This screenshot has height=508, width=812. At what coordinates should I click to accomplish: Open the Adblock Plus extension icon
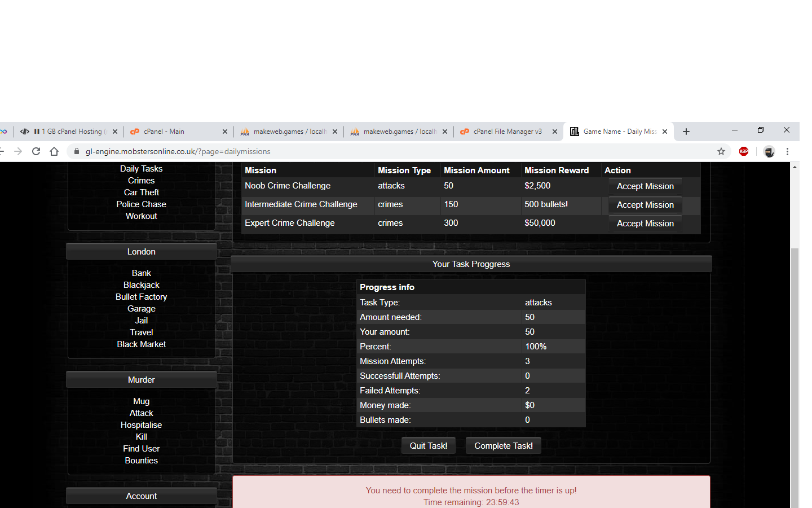744,151
